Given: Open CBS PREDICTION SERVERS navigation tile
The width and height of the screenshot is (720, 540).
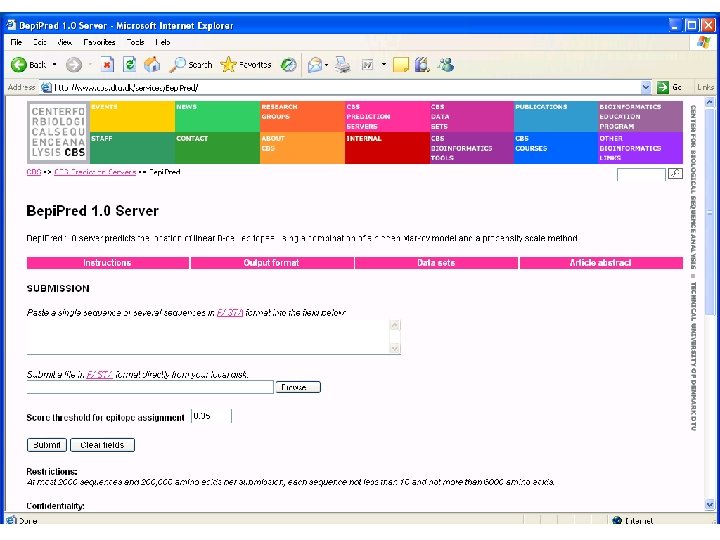Looking at the screenshot, I should 387,117.
